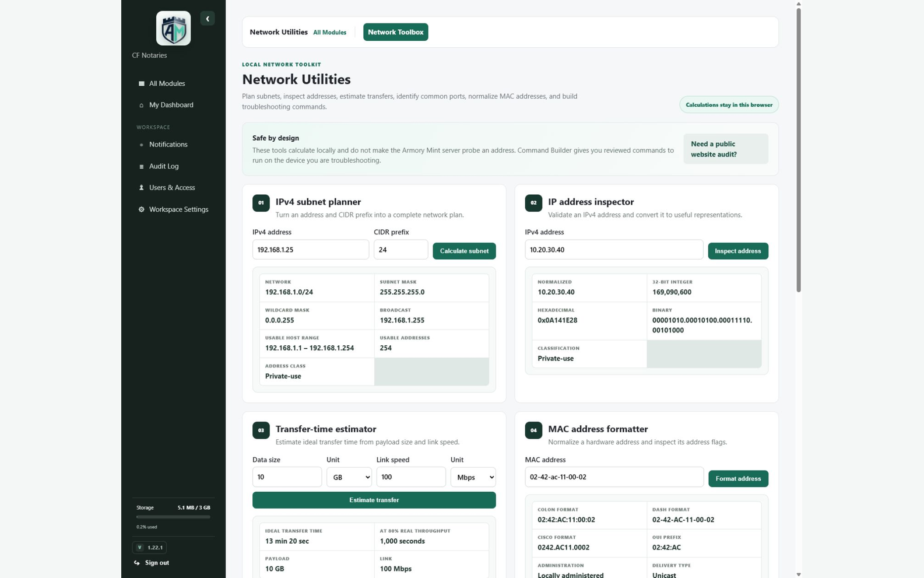Focus the inspector IPv4 address field
Screen dimensions: 924x578
pyautogui.click(x=614, y=250)
